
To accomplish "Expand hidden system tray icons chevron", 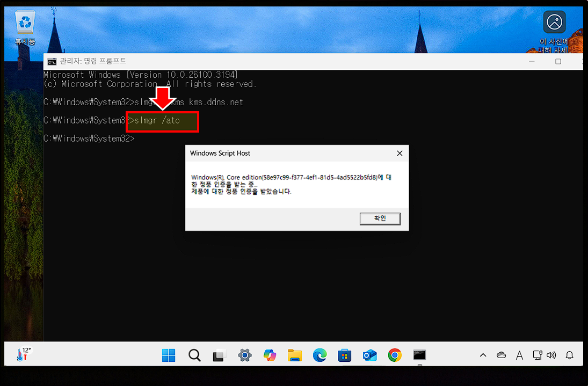I will (x=483, y=355).
